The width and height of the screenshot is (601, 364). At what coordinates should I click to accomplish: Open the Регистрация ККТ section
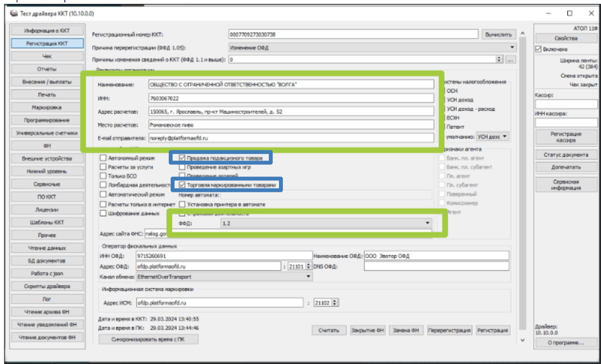pos(47,44)
